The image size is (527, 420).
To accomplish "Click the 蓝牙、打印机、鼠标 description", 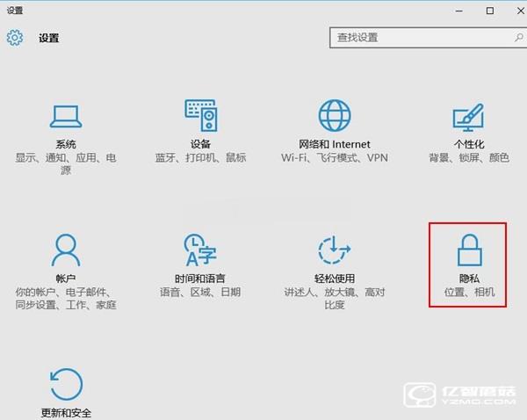I will coord(200,157).
